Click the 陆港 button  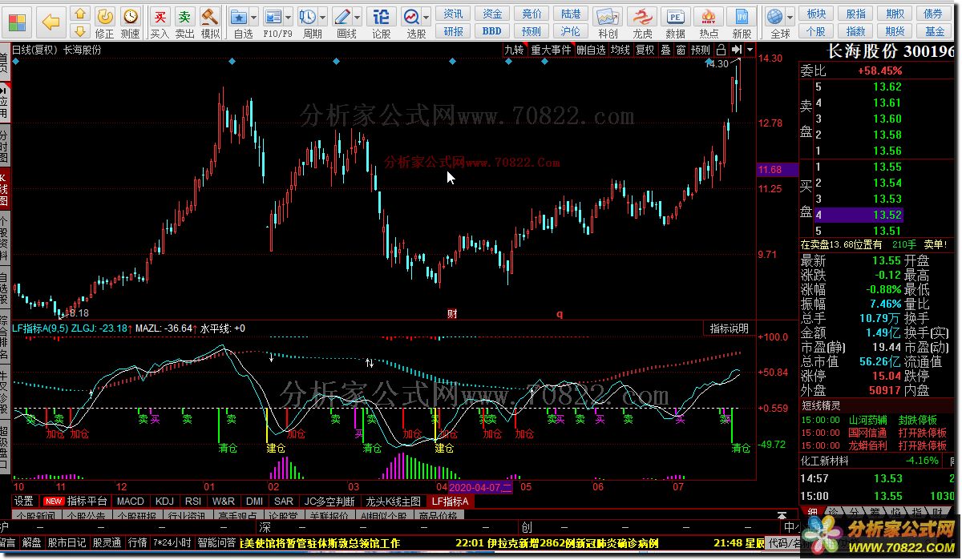pyautogui.click(x=570, y=14)
